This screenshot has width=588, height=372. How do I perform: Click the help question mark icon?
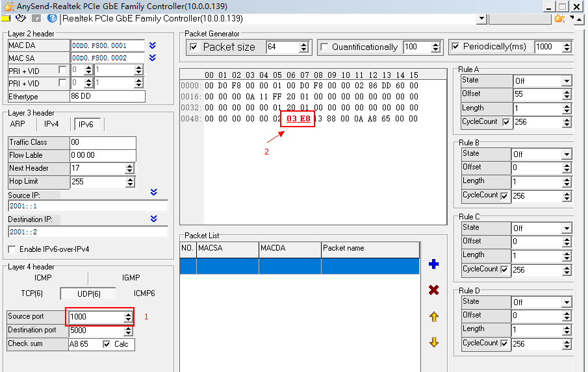coord(52,18)
